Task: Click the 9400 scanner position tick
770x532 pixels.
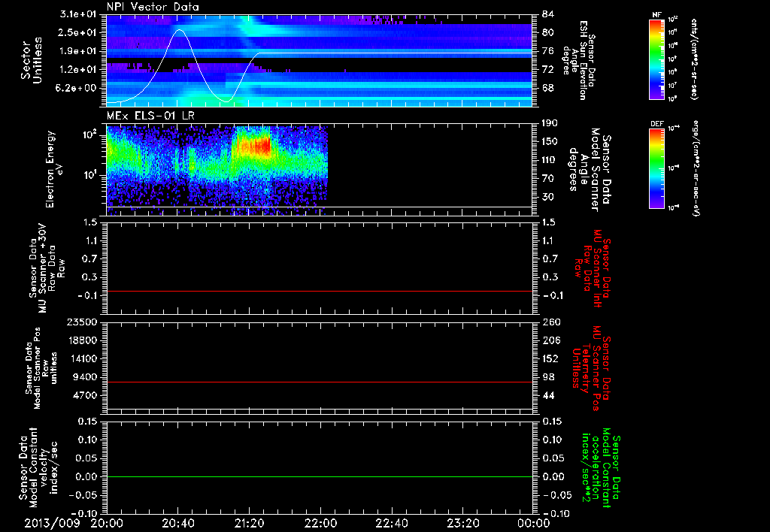Action: tap(84, 377)
